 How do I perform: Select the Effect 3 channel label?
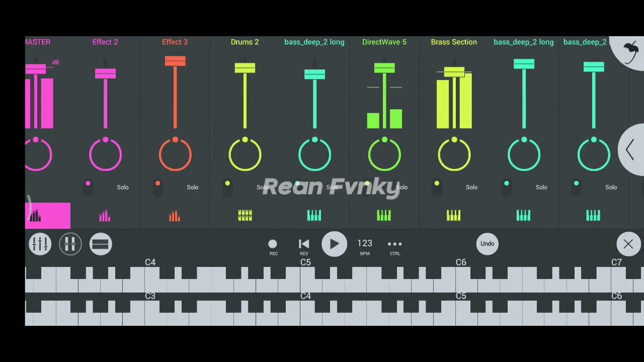tap(175, 42)
